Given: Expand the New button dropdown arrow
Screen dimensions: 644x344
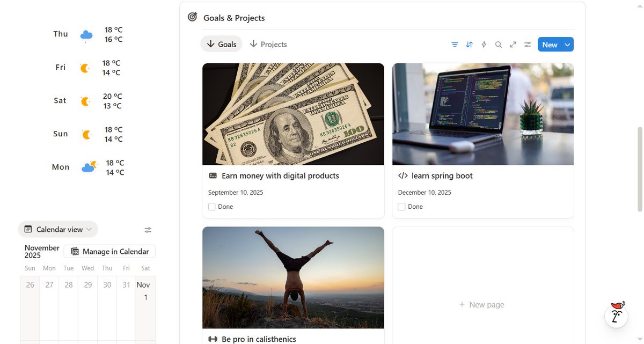Looking at the screenshot, I should click(567, 45).
